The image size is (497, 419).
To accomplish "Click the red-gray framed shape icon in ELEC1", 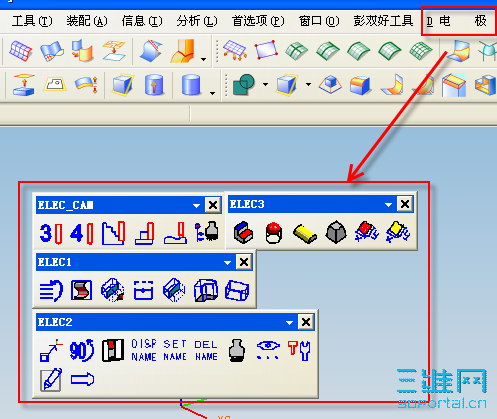I will (x=82, y=290).
